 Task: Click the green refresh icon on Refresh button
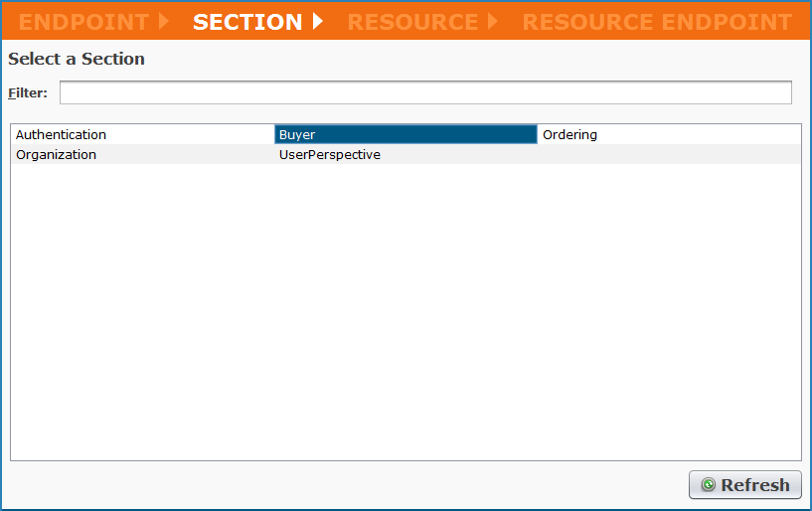coord(708,485)
